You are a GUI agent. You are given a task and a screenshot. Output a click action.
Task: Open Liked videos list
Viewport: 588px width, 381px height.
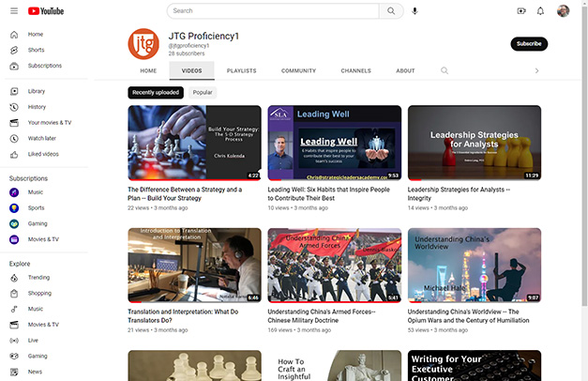(x=45, y=154)
